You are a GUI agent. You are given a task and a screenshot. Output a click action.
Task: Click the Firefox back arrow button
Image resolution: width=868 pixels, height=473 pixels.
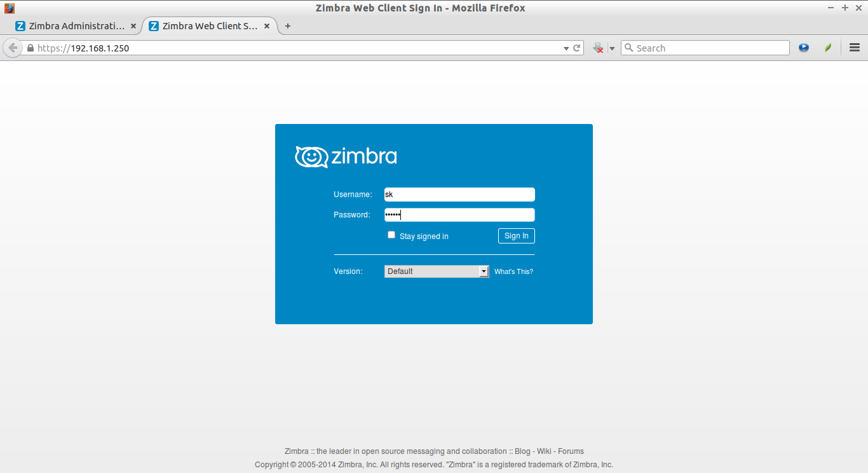[x=11, y=48]
